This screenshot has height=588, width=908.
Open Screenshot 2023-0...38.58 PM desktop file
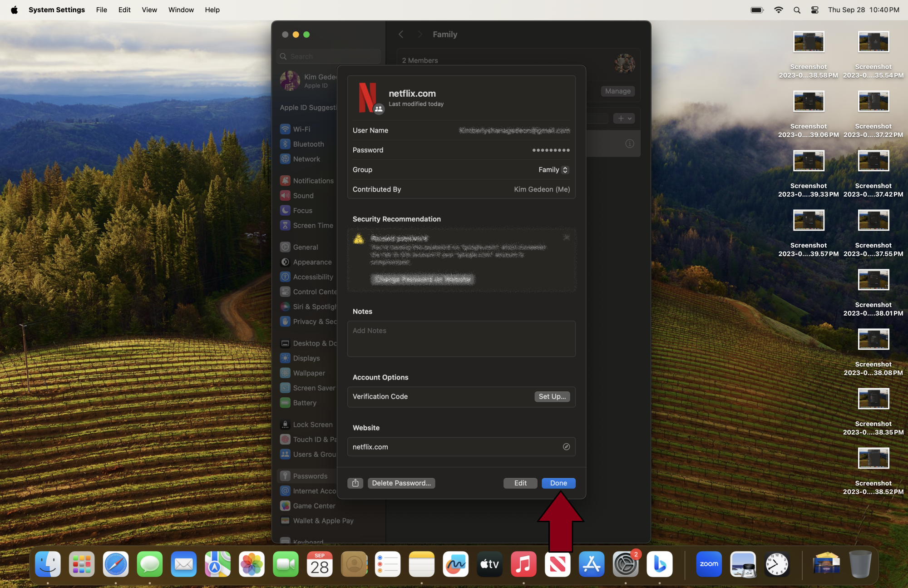[808, 54]
